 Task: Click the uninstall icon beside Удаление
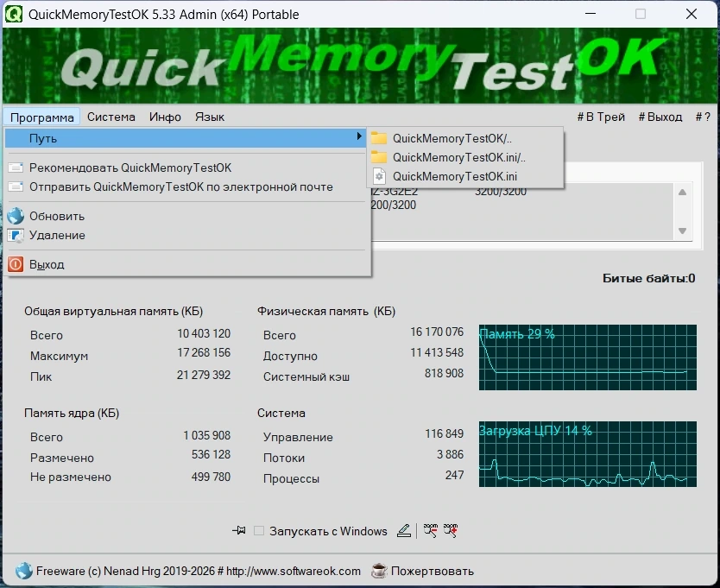click(16, 236)
